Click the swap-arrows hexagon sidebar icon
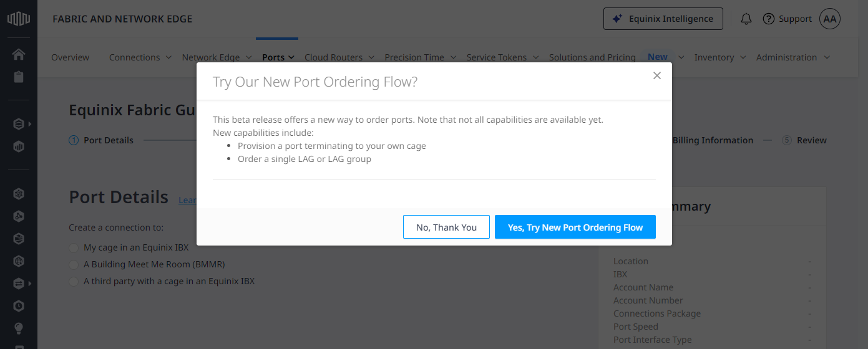The height and width of the screenshot is (349, 868). (x=19, y=284)
